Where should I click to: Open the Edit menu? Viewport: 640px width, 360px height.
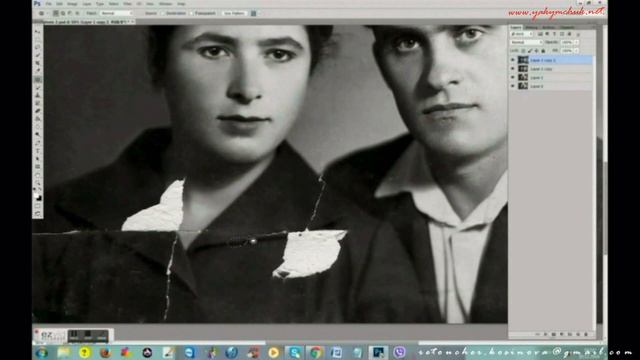(x=60, y=4)
